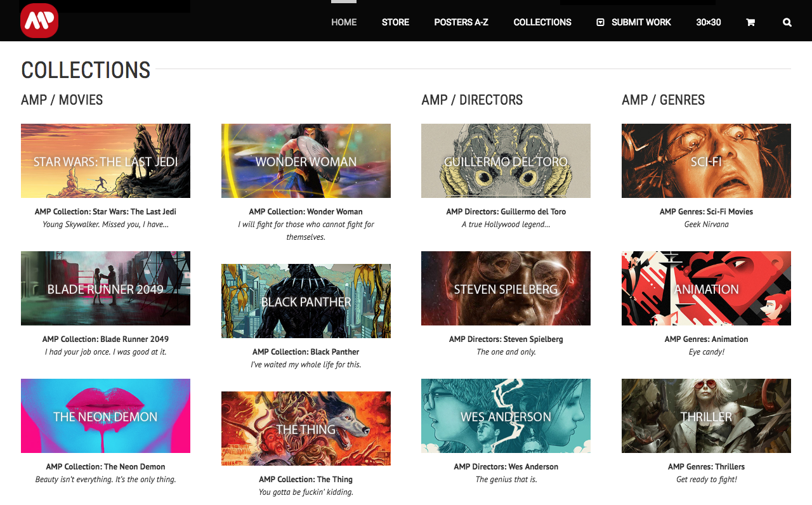Click the 'AMP / MOVIES' heading
Image resolution: width=812 pixels, height=505 pixels.
[62, 100]
